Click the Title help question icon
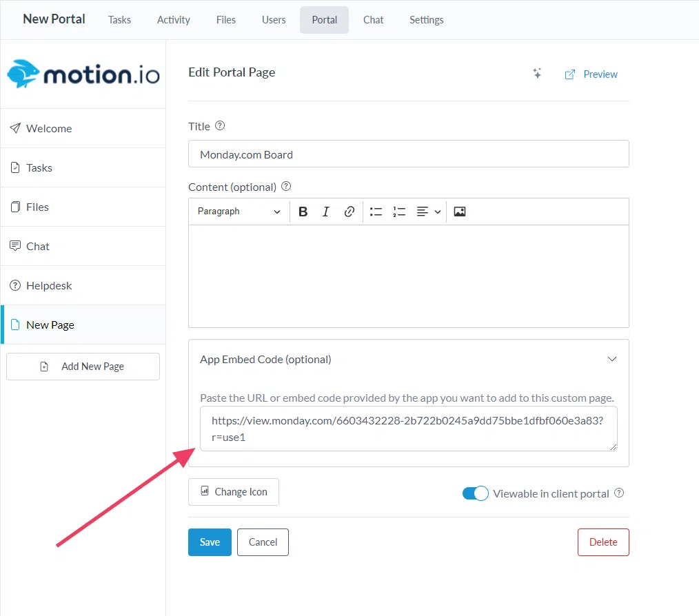Image resolution: width=699 pixels, height=616 pixels. tap(220, 126)
